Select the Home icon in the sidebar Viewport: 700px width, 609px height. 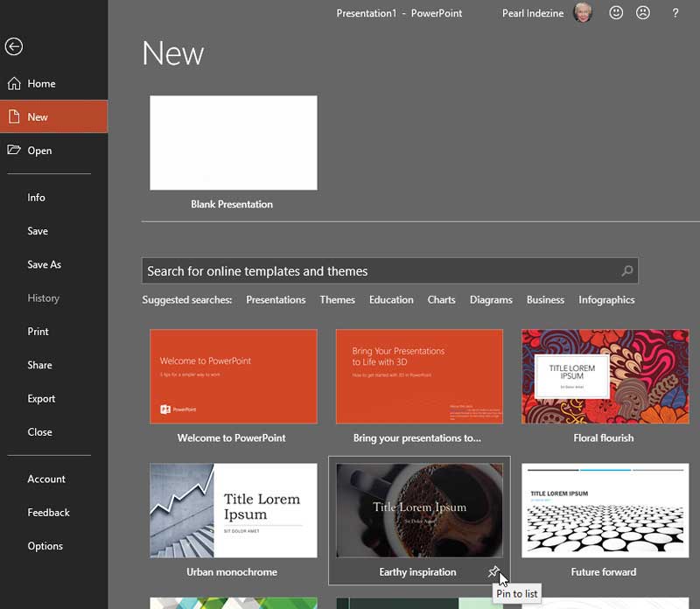[14, 83]
